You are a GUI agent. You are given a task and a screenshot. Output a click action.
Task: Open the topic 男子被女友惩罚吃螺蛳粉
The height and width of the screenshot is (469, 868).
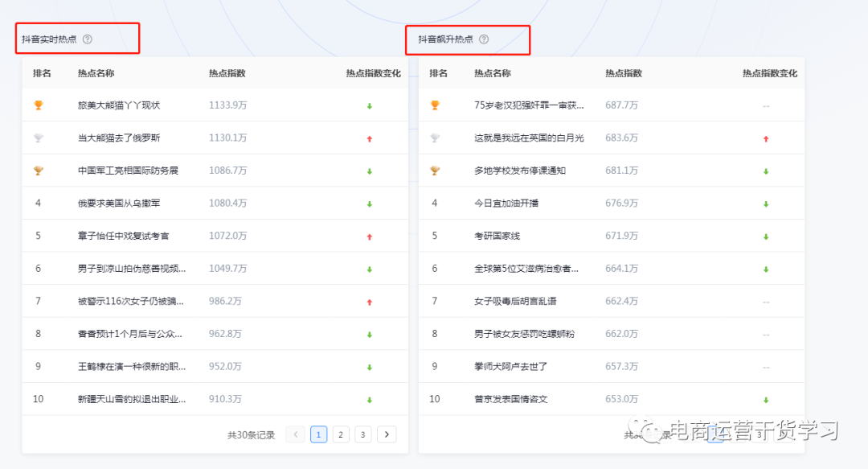pos(524,335)
